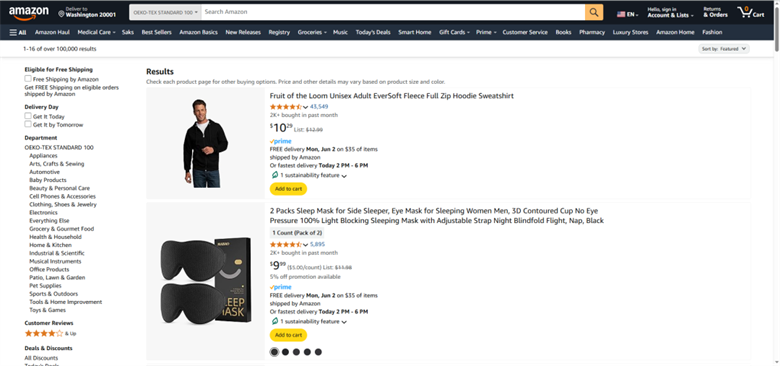This screenshot has width=780, height=366.
Task: Click the Deliver to Washington location pin
Action: 61,14
